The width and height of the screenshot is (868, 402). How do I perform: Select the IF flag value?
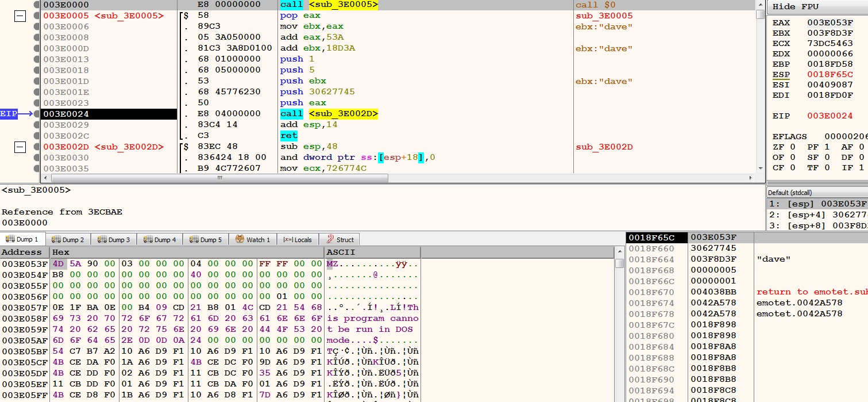(861, 167)
